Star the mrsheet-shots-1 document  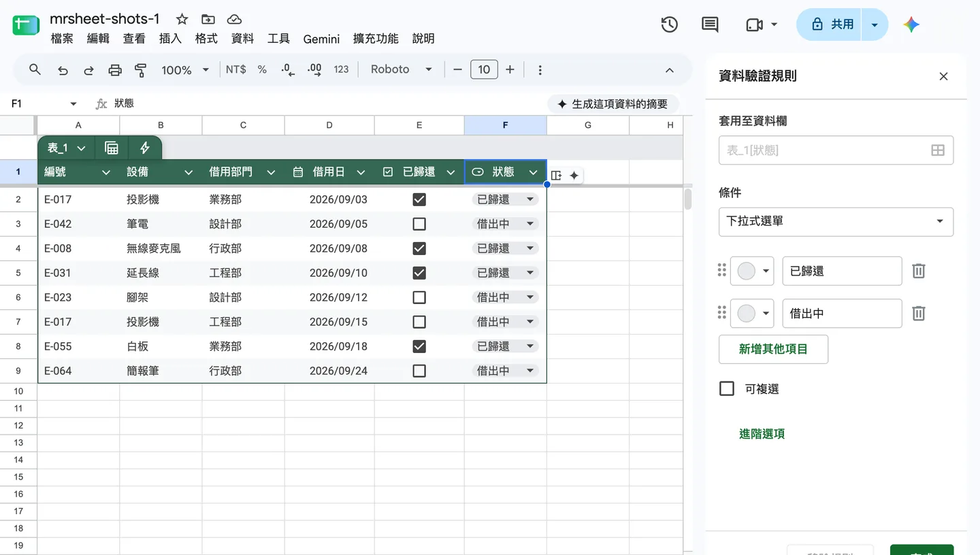[x=182, y=19]
